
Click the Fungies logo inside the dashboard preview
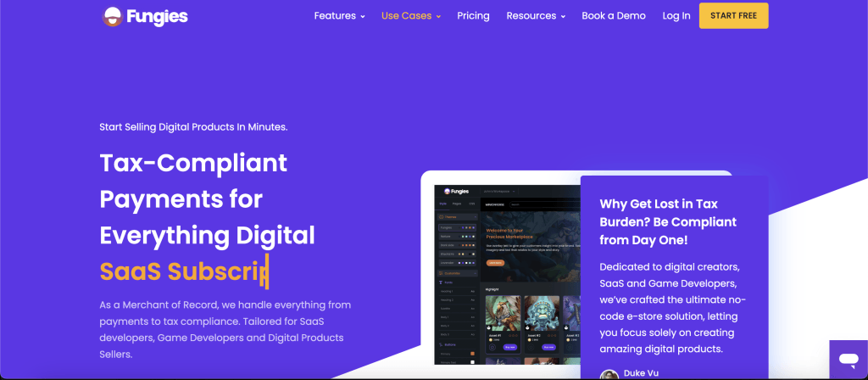(x=456, y=192)
